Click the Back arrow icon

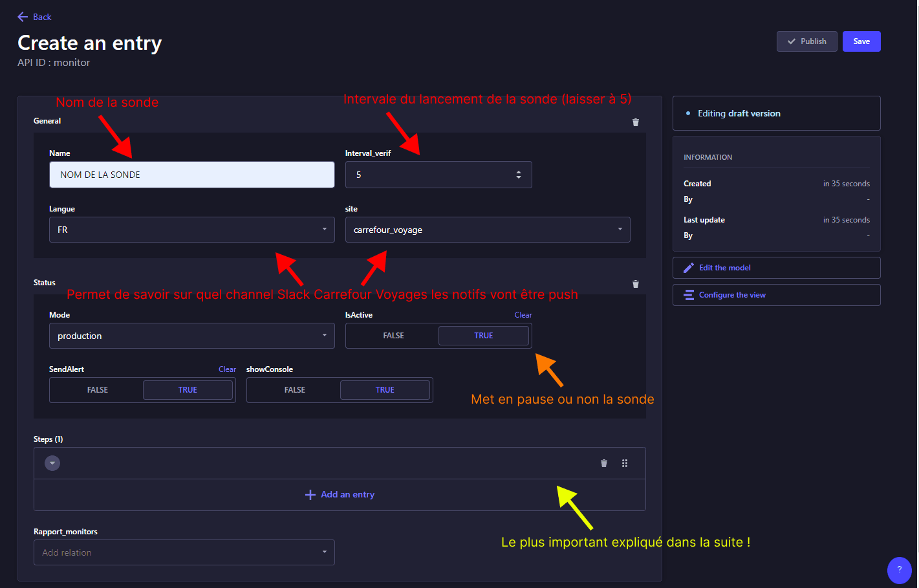(23, 17)
